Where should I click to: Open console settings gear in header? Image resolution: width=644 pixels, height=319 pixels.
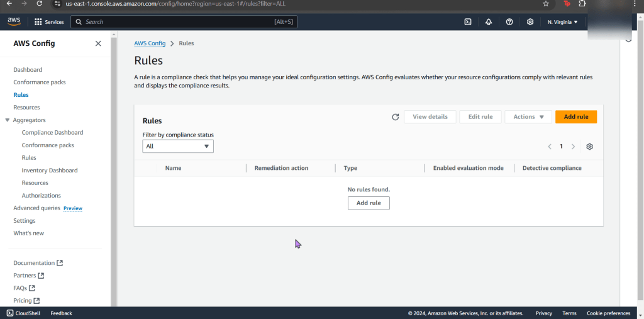point(530,22)
